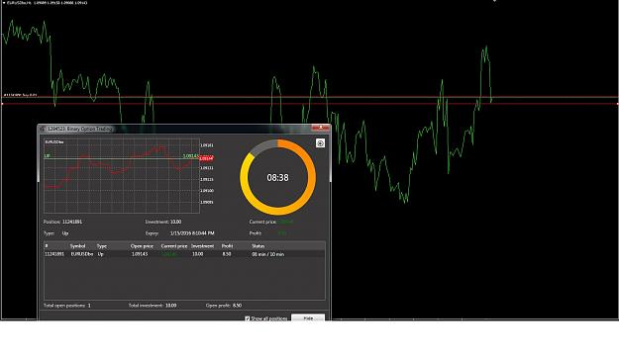Uncheck the Show all positions checkbox
The height and width of the screenshot is (364, 619).
point(248,318)
